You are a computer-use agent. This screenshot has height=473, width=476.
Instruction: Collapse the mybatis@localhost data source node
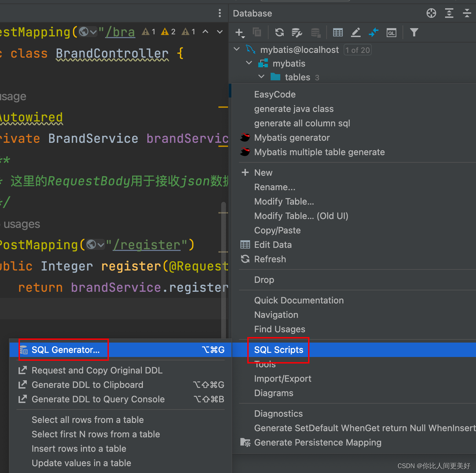[237, 49]
